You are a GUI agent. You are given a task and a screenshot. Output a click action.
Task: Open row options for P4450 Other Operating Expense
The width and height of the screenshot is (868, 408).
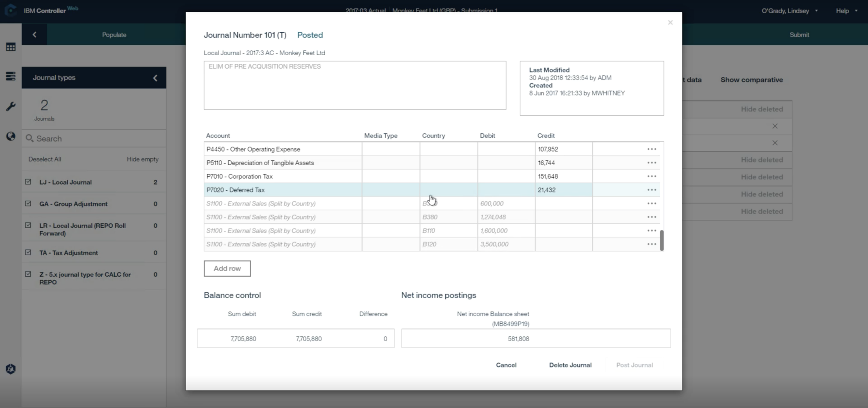tap(651, 149)
